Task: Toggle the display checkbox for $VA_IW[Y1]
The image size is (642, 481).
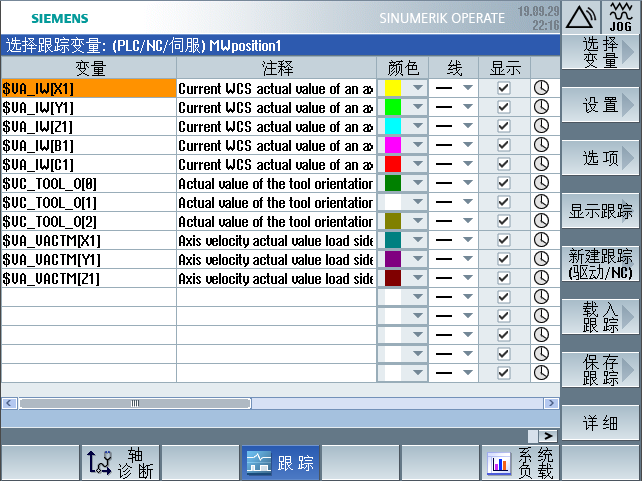Action: point(504,107)
